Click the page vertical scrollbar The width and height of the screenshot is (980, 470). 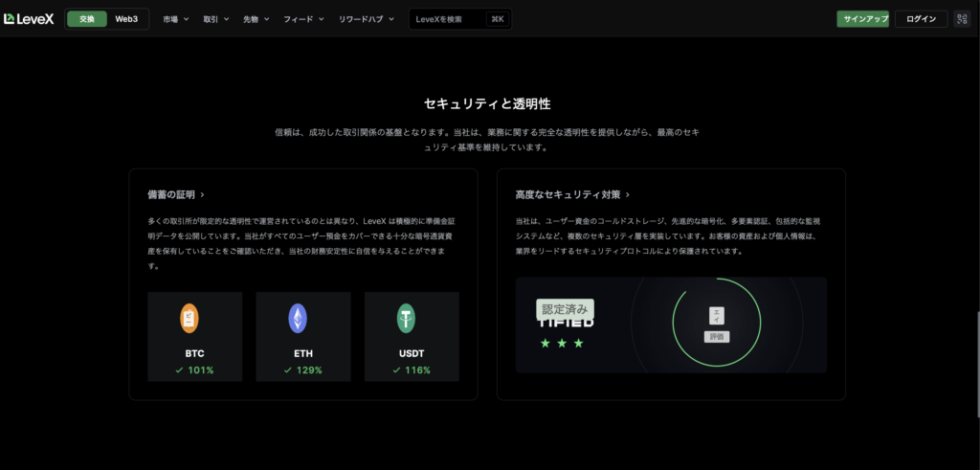pyautogui.click(x=977, y=363)
